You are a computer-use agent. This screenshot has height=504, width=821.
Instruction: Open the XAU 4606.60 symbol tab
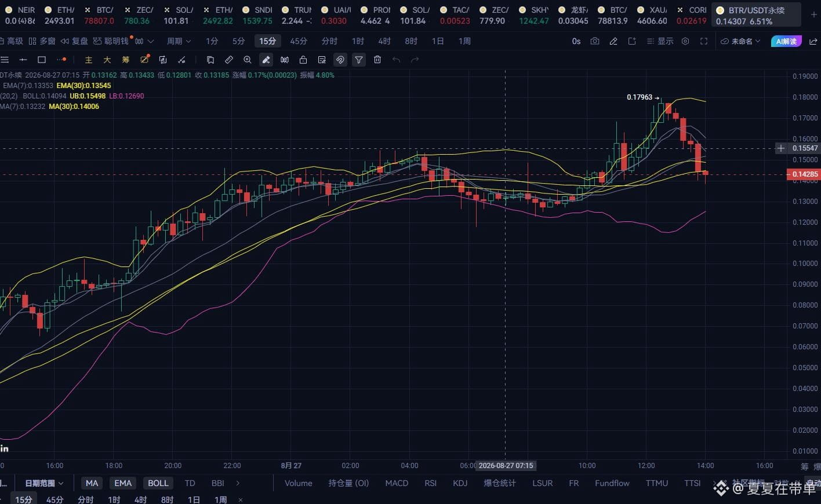(652, 15)
